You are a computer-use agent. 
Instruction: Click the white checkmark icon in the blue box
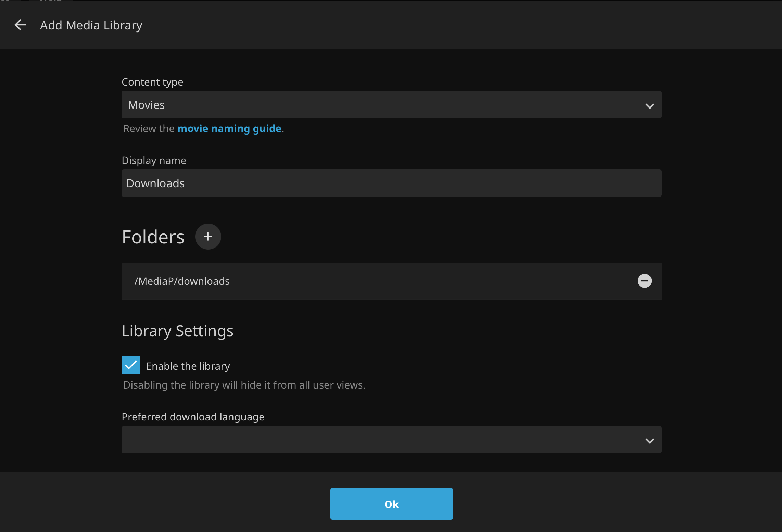131,365
